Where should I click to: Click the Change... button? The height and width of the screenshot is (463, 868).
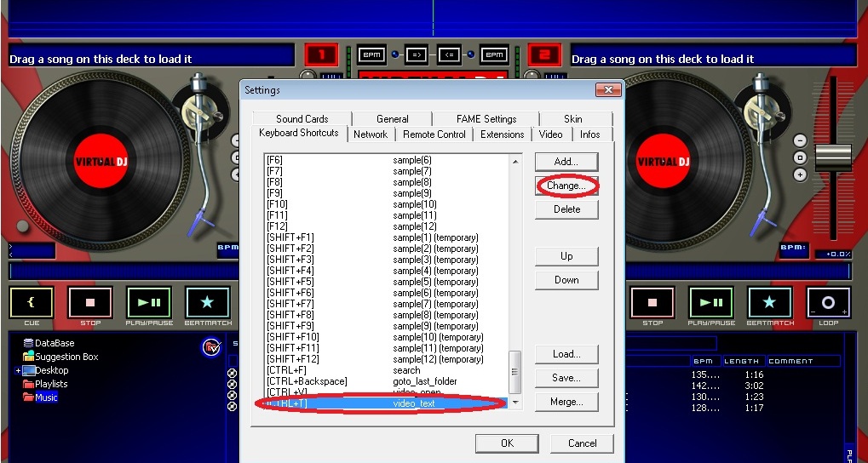566,186
